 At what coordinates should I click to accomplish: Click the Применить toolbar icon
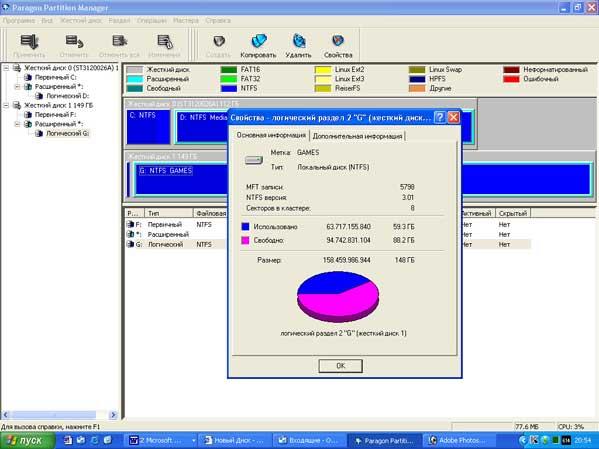click(x=29, y=42)
